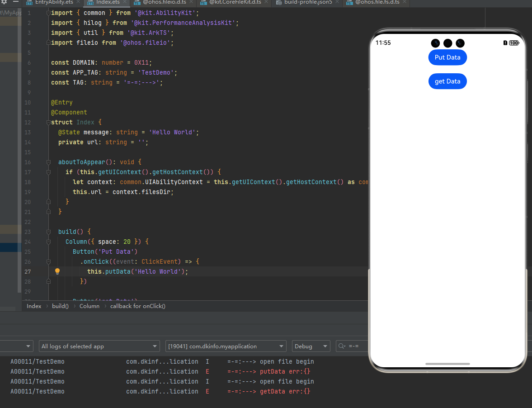The height and width of the screenshot is (408, 532).
Task: Collapse the build() function fold marker
Action: point(48,232)
